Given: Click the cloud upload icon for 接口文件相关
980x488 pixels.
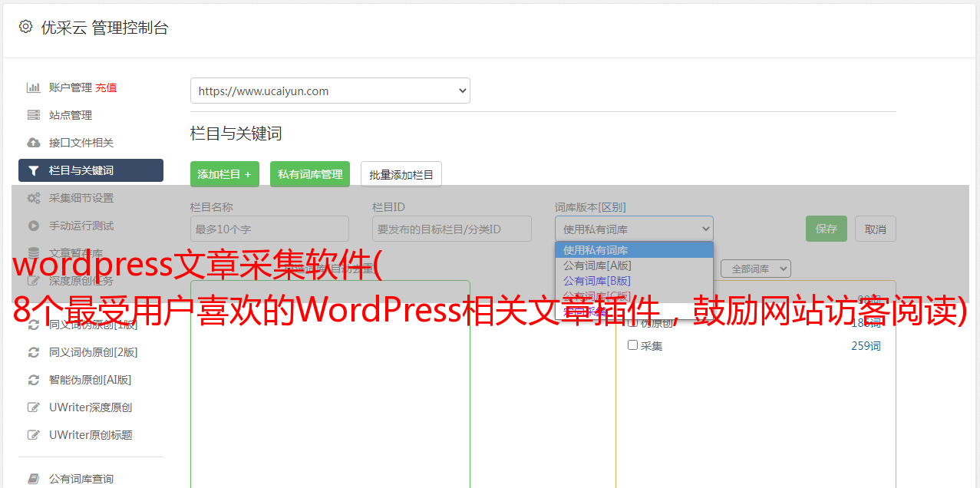Looking at the screenshot, I should tap(34, 143).
